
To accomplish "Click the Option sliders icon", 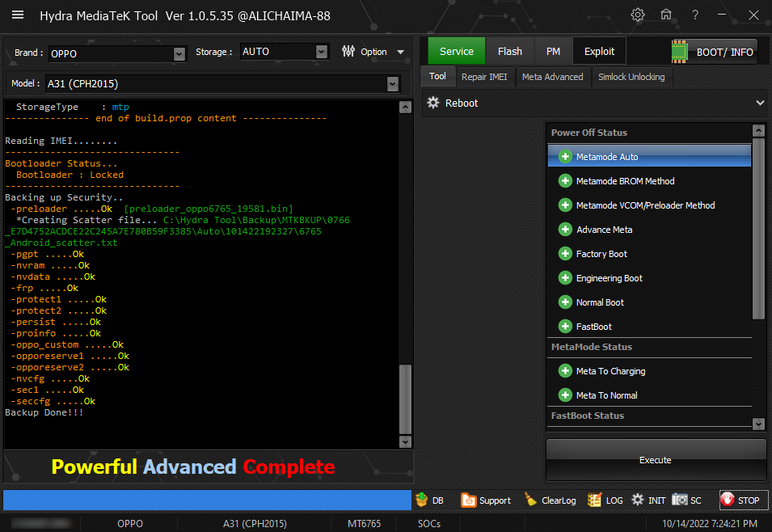I will tap(348, 51).
